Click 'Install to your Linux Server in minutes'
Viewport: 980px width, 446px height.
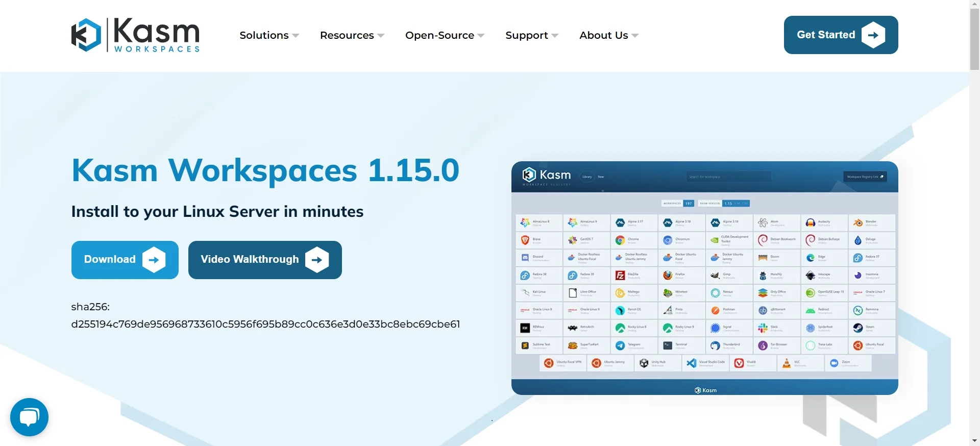pyautogui.click(x=217, y=211)
